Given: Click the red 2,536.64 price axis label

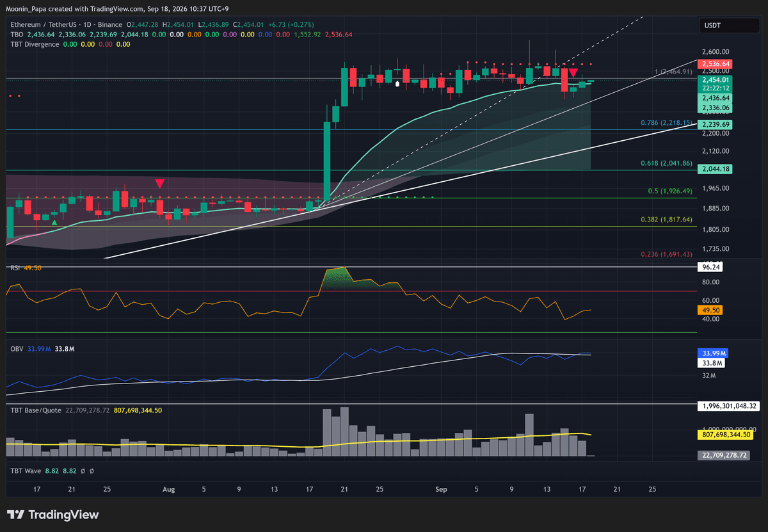Looking at the screenshot, I should pos(716,64).
